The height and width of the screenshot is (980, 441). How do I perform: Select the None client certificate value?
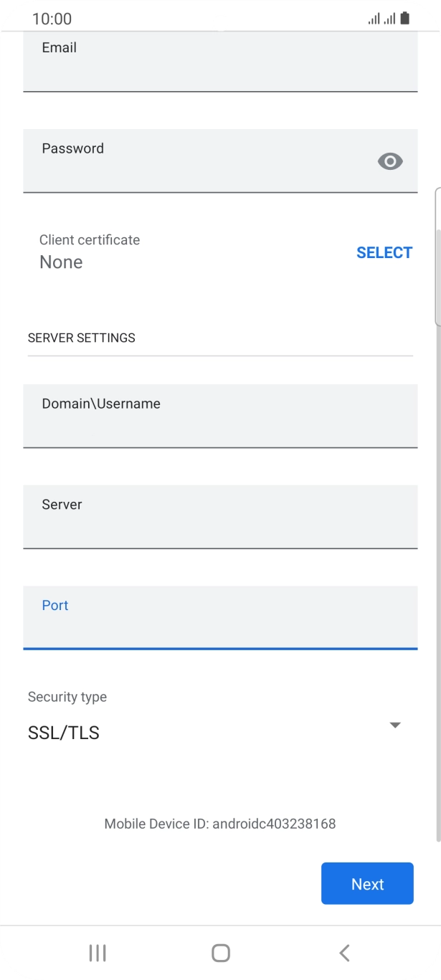point(62,262)
